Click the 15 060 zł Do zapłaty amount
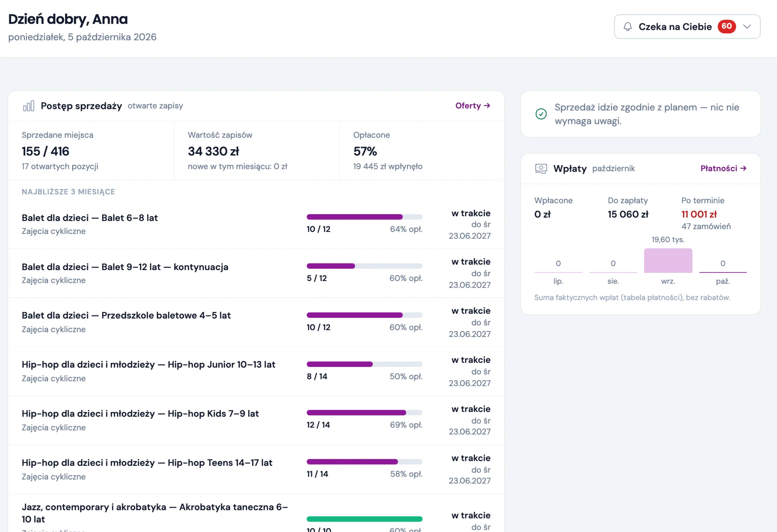Image resolution: width=777 pixels, height=532 pixels. [x=628, y=214]
